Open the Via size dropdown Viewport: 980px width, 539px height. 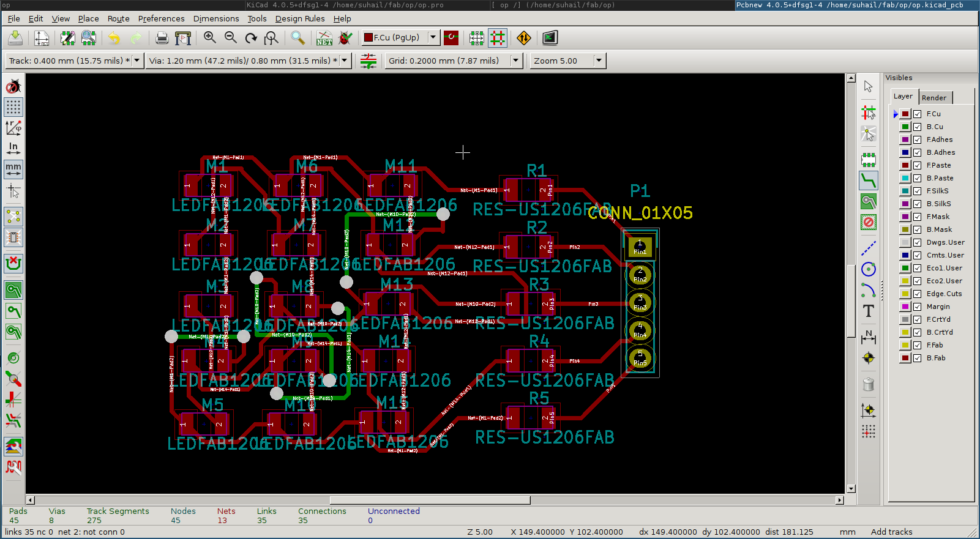345,61
